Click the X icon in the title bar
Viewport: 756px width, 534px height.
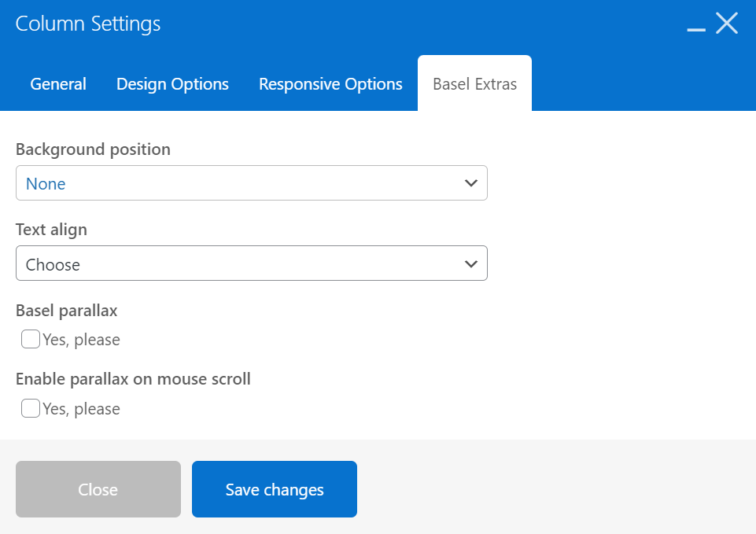click(x=726, y=23)
